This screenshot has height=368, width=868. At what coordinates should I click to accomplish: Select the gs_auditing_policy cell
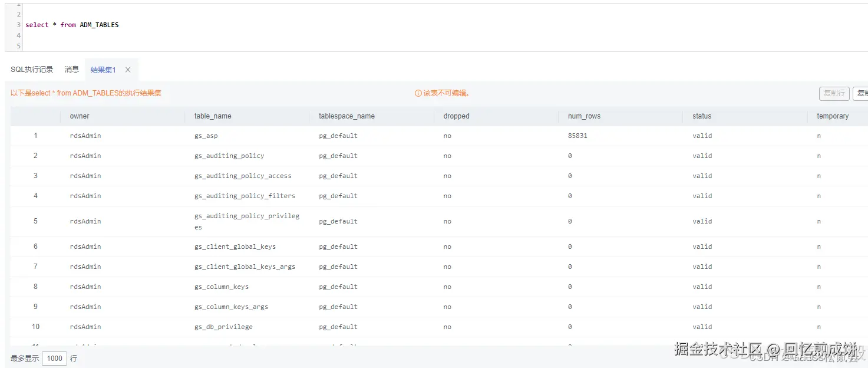[x=229, y=156]
